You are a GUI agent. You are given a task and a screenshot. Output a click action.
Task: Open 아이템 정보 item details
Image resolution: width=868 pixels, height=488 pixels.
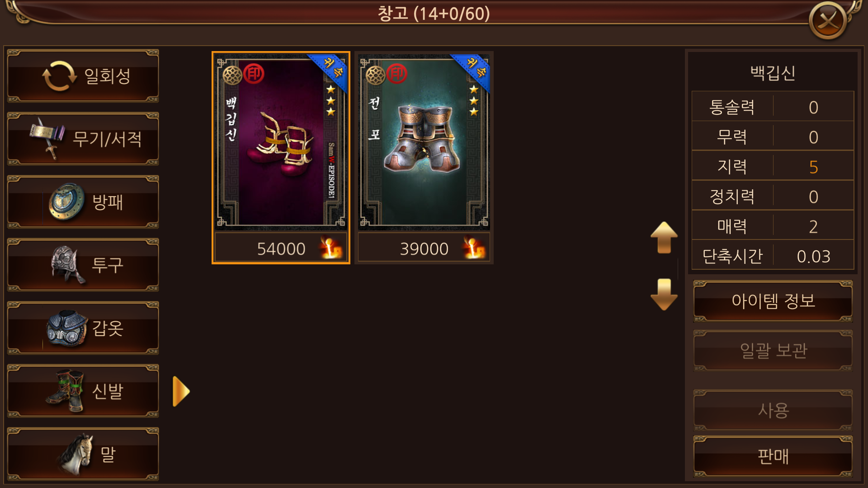point(773,301)
